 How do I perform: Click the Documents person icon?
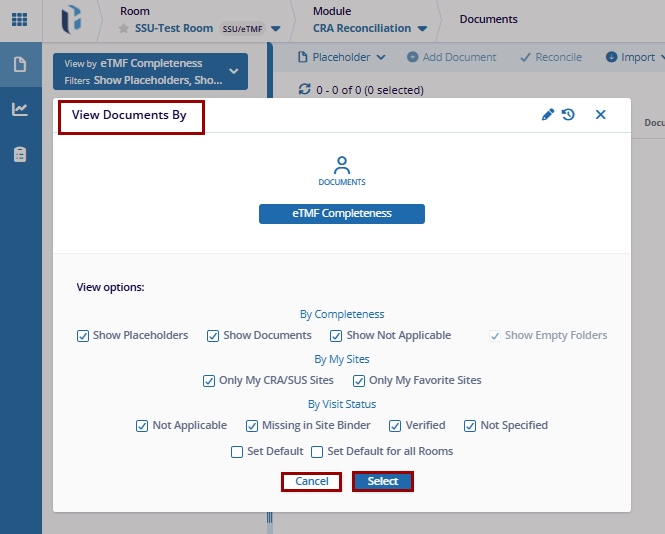[x=342, y=166]
